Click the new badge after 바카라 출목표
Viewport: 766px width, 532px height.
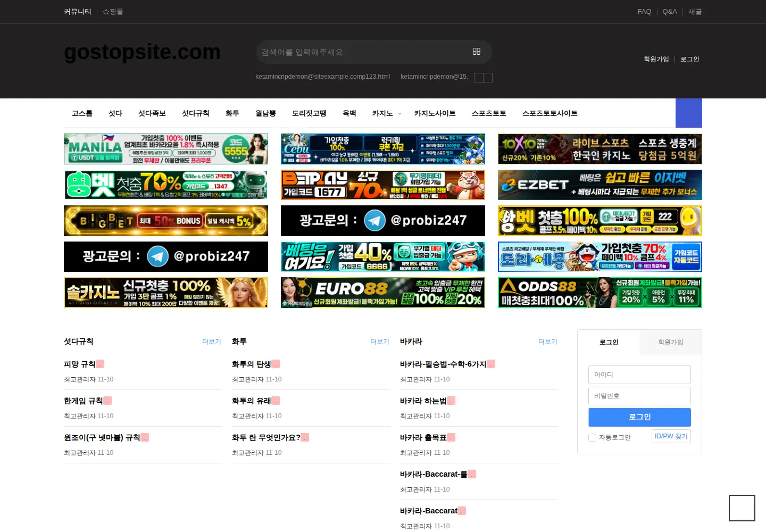point(451,437)
